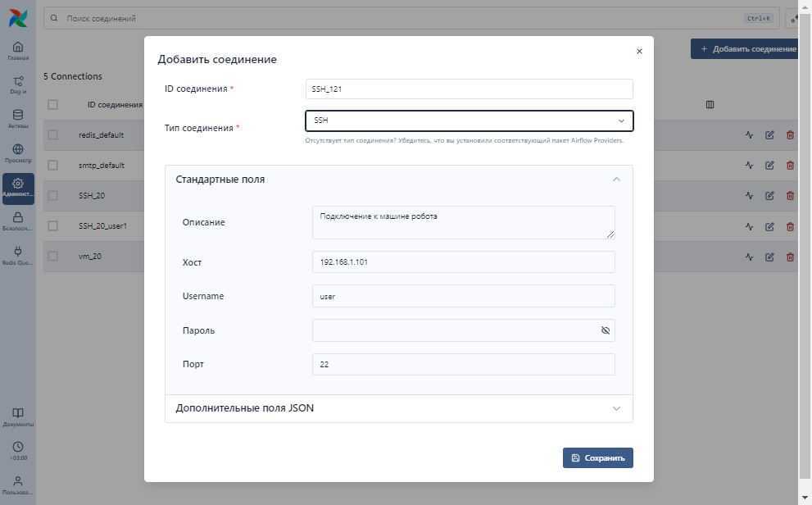Click into the Хост input field
Viewport: 812px width, 505px height.
tap(464, 262)
